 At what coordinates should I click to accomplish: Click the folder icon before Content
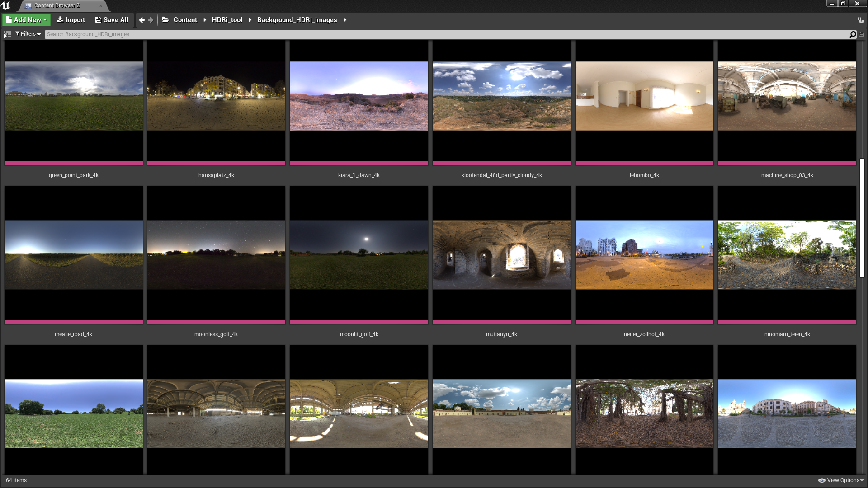pyautogui.click(x=165, y=20)
